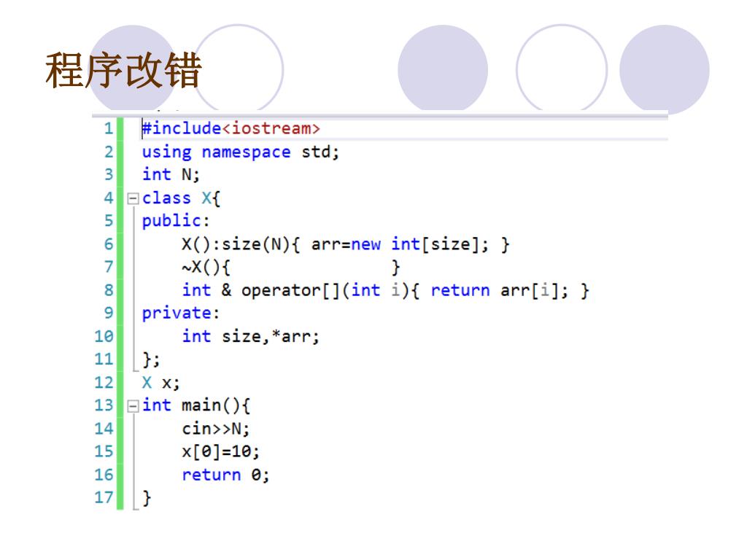Click line number 6 in gutter

(x=109, y=245)
